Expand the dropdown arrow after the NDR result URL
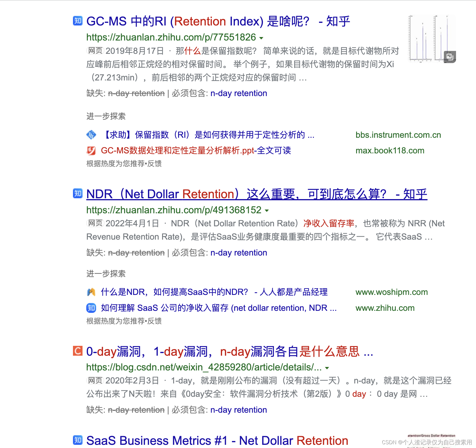This screenshot has width=476, height=448. pyautogui.click(x=267, y=211)
